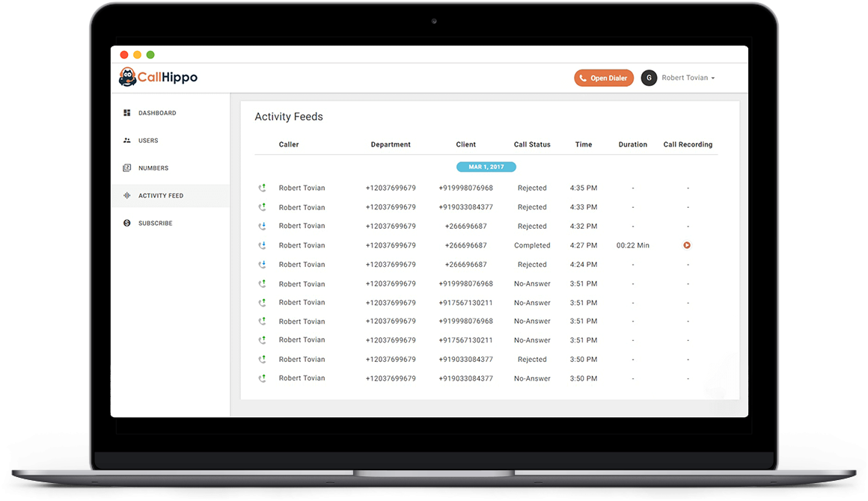Click incoming call icon for 4:32 PM row
The height and width of the screenshot is (501, 868).
(x=262, y=226)
